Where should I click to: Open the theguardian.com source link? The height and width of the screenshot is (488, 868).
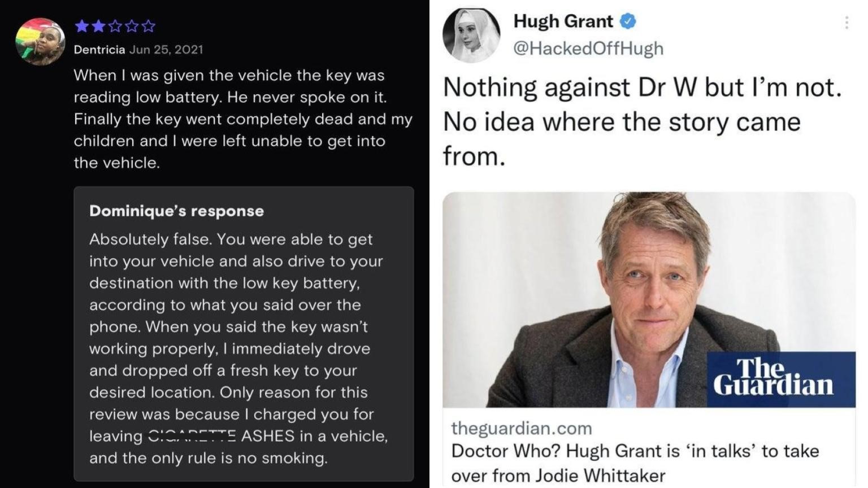522,428
